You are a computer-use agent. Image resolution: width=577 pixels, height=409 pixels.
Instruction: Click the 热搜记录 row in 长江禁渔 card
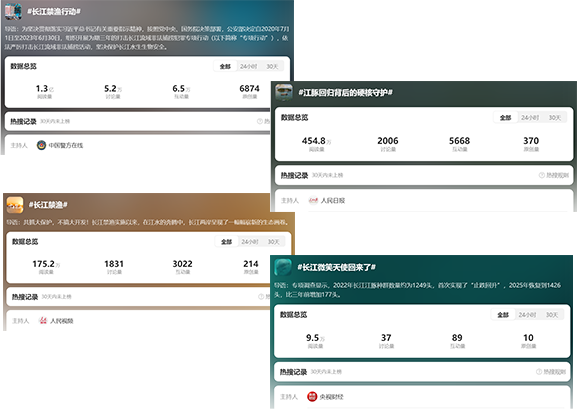[139, 297]
